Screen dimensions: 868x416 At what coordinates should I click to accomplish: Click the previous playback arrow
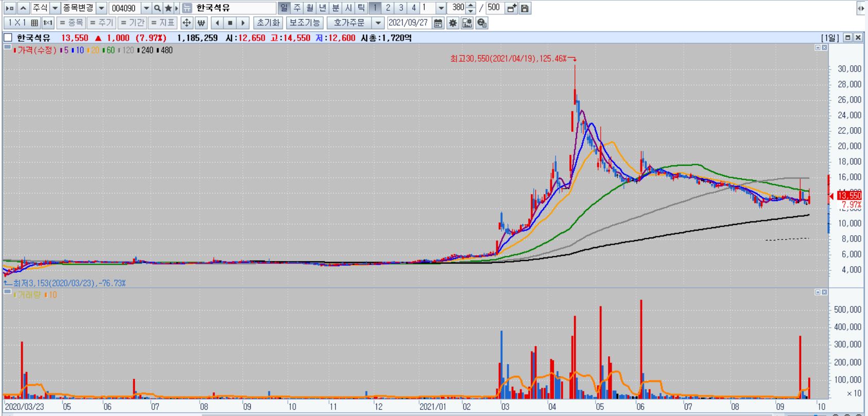[217, 23]
